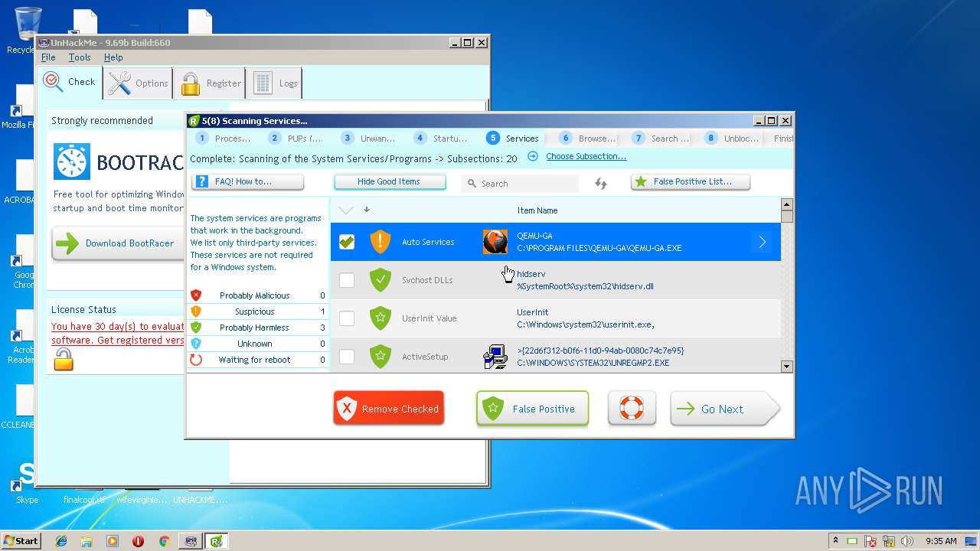Open Internet Explorer from the taskbar
The width and height of the screenshot is (980, 551).
pyautogui.click(x=61, y=541)
